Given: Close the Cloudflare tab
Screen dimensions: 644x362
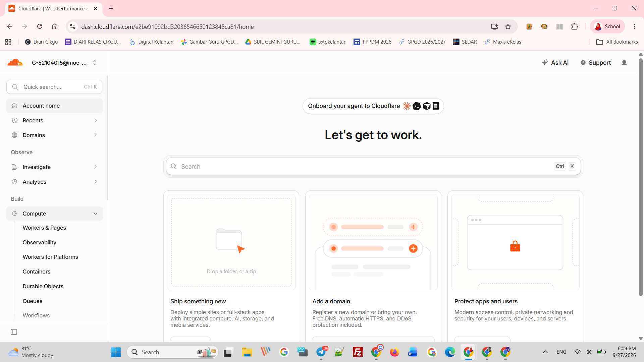Looking at the screenshot, I should [x=96, y=8].
